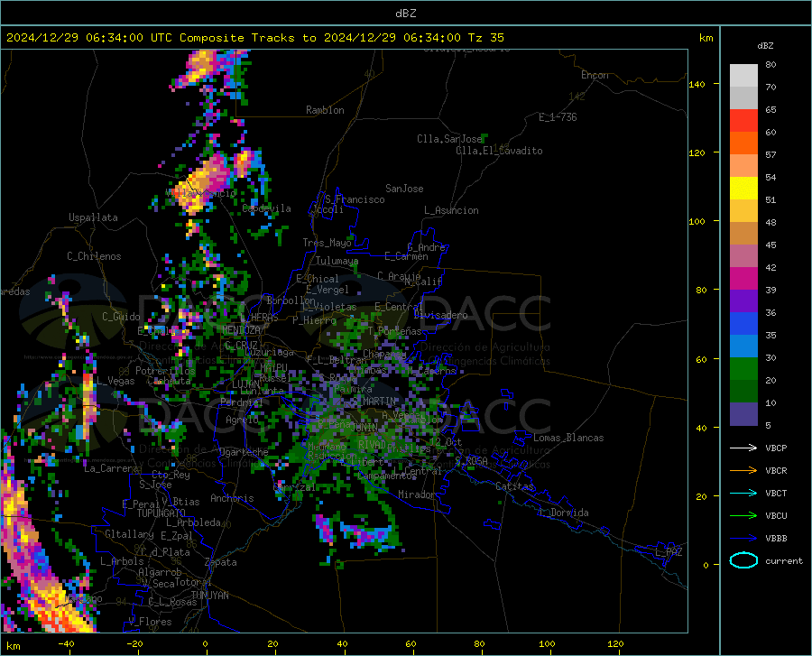The width and height of the screenshot is (812, 656).
Task: Select the bright green 20-30 dBZ swatch
Action: [743, 369]
